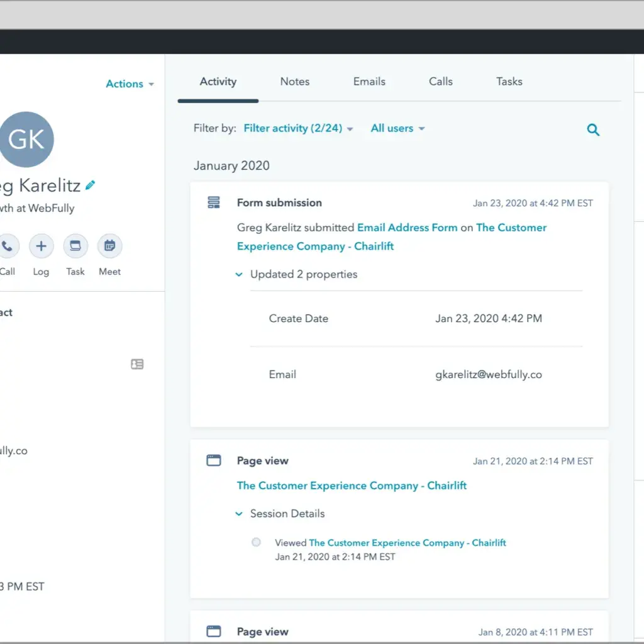
Task: Collapse the Updated 2 properties section
Action: [239, 274]
